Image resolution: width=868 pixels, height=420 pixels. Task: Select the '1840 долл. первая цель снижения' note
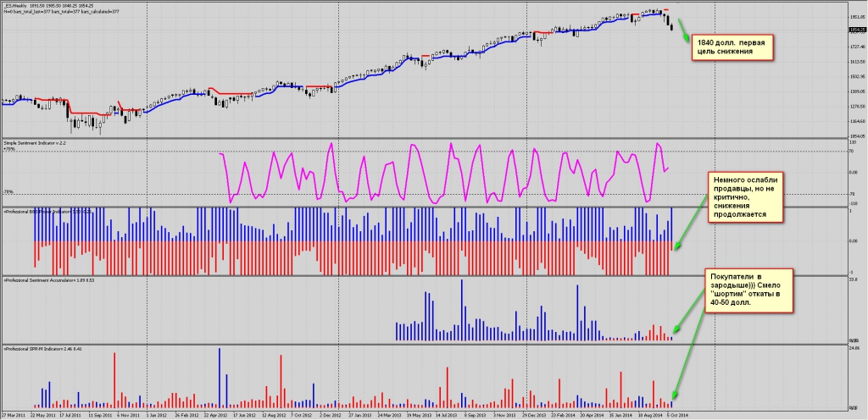pos(732,47)
